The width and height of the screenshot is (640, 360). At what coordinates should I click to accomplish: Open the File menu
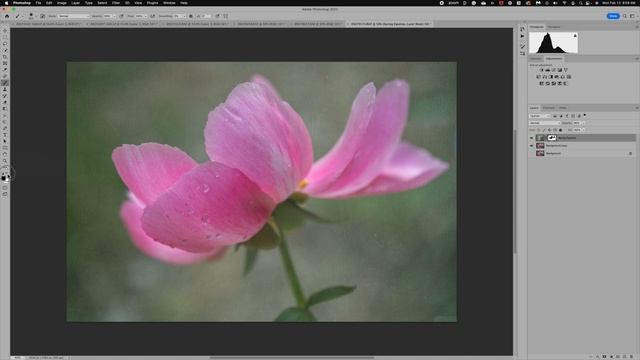pyautogui.click(x=38, y=3)
